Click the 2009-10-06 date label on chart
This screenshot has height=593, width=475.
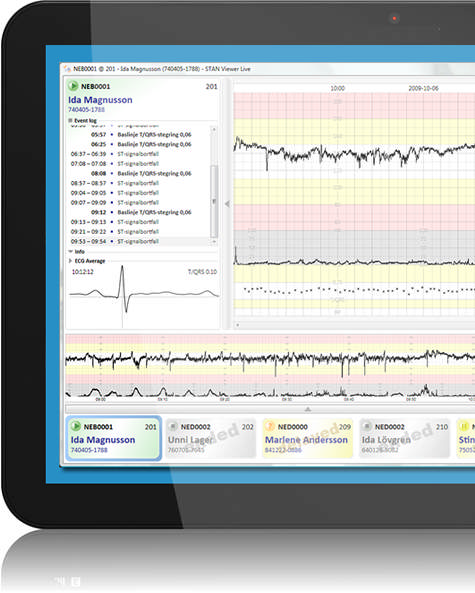[424, 88]
